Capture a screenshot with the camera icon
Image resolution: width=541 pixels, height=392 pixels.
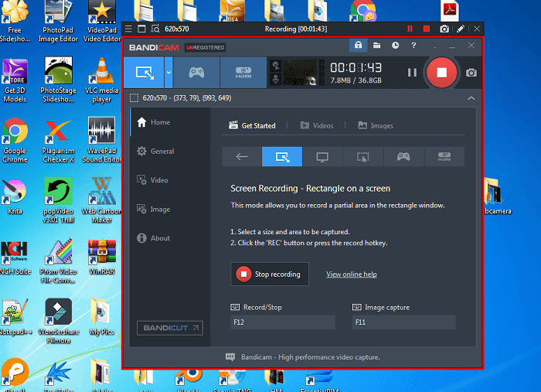(471, 73)
